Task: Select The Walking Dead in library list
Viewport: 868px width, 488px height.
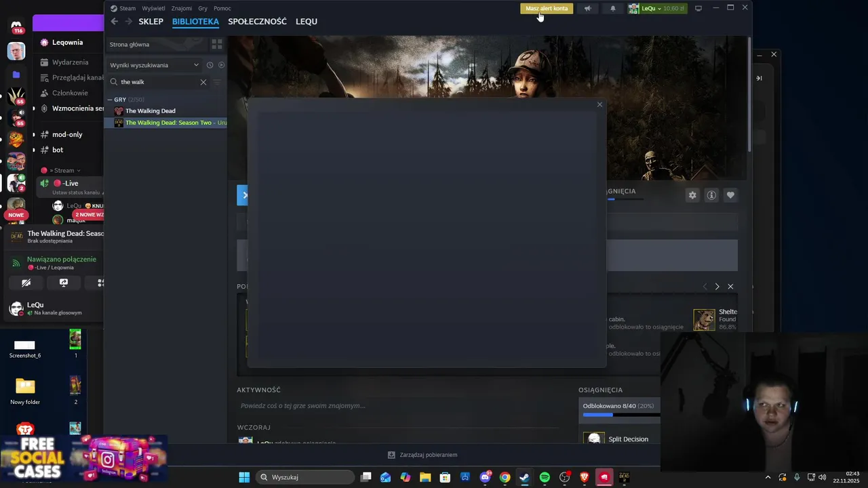Action: coord(150,110)
